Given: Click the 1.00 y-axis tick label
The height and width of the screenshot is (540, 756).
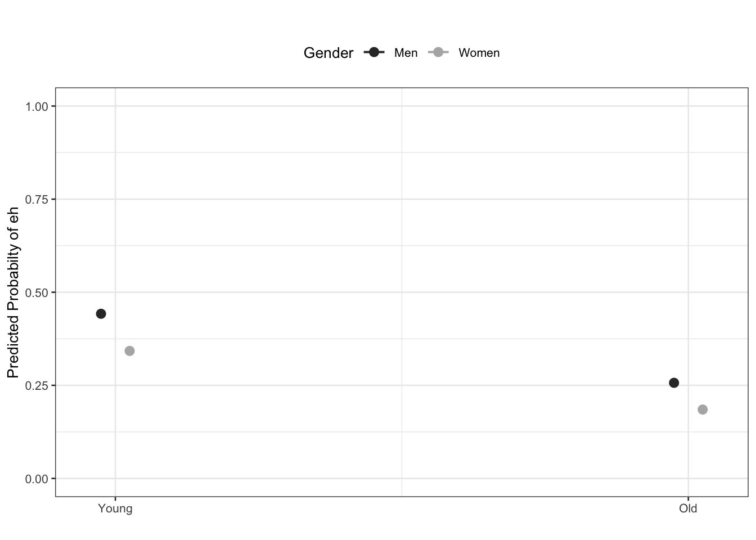Looking at the screenshot, I should click(x=37, y=106).
